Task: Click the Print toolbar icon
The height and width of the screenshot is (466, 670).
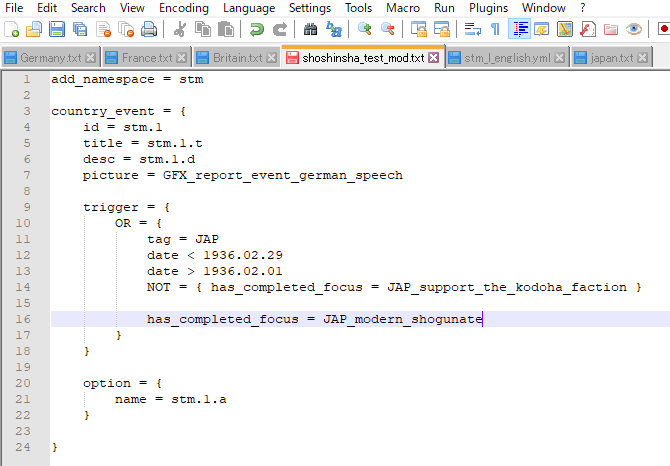Action: tap(149, 29)
